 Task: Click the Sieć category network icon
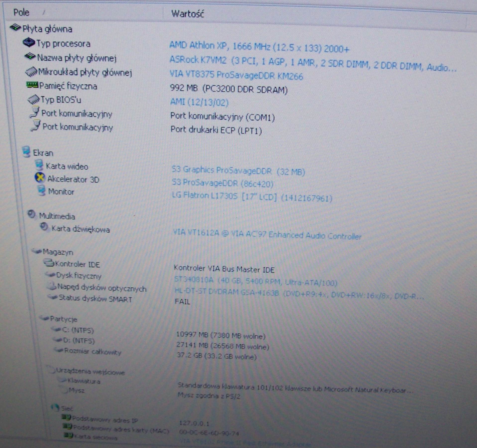tap(55, 407)
